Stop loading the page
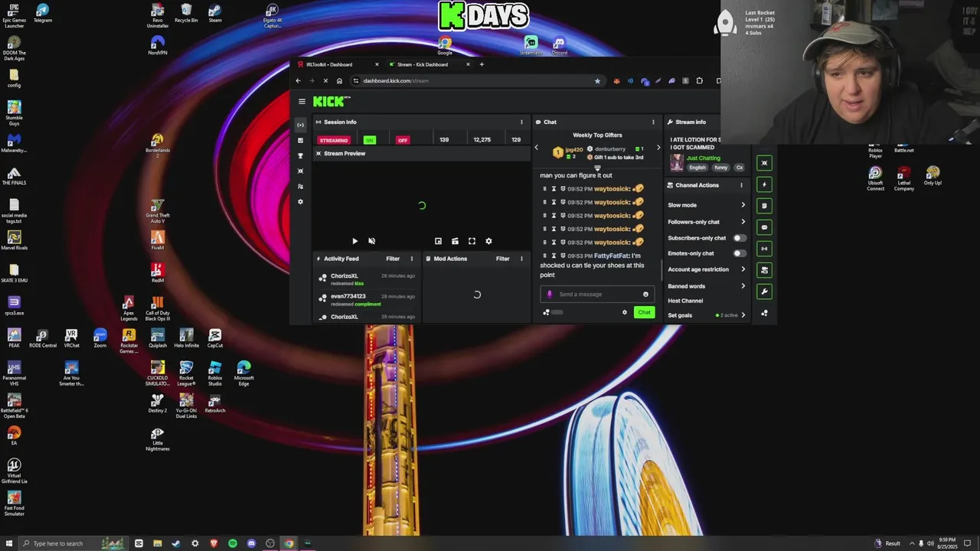This screenshot has width=980, height=551. click(325, 80)
